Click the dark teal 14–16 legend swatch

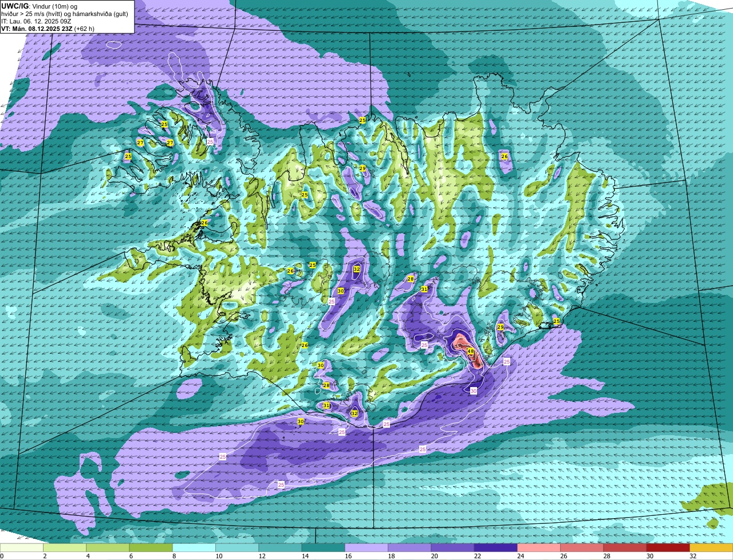coord(324,547)
